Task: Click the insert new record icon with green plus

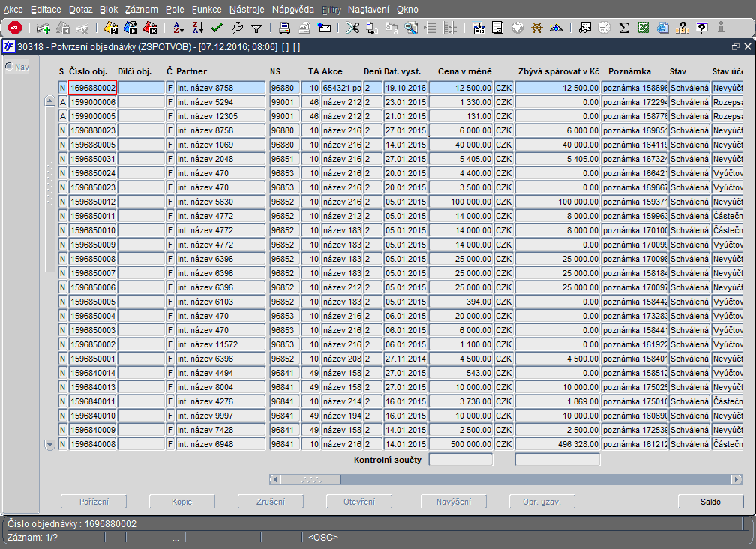Action: pos(43,28)
